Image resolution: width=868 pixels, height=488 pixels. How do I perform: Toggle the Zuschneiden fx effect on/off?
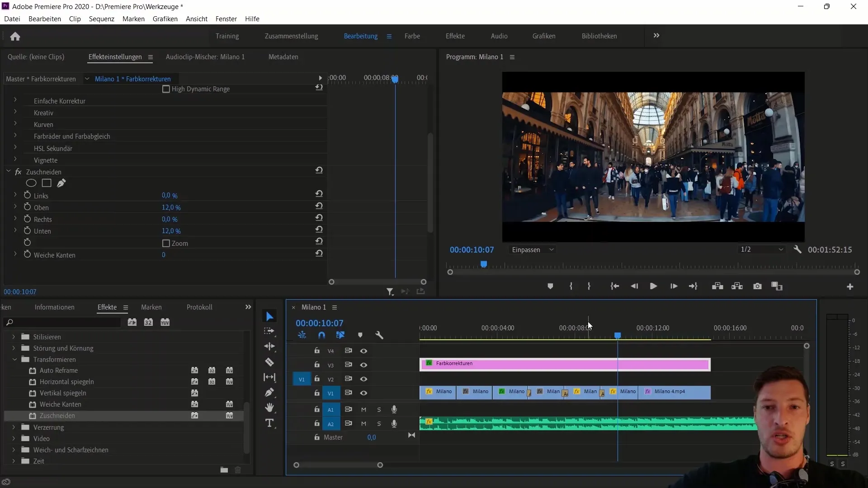[x=18, y=172]
